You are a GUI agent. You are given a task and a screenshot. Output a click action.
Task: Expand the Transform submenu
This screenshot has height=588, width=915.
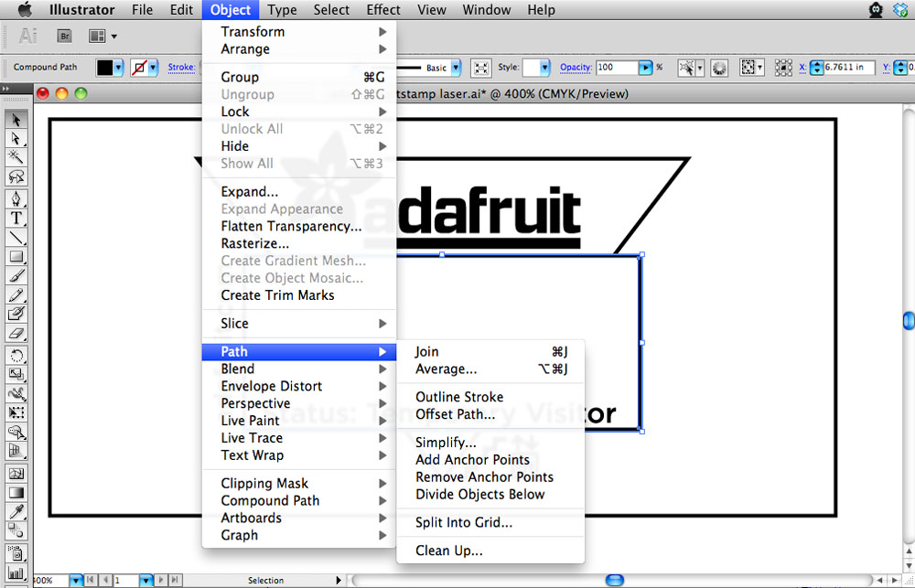[299, 31]
